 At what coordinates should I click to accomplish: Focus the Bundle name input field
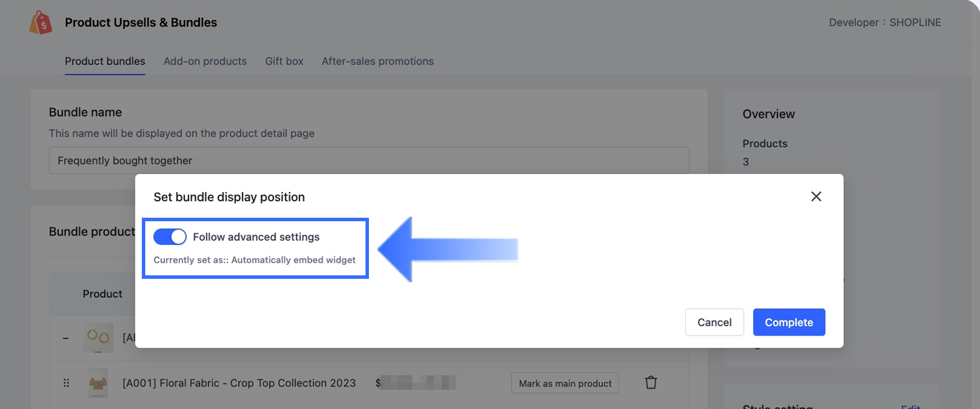[x=369, y=160]
